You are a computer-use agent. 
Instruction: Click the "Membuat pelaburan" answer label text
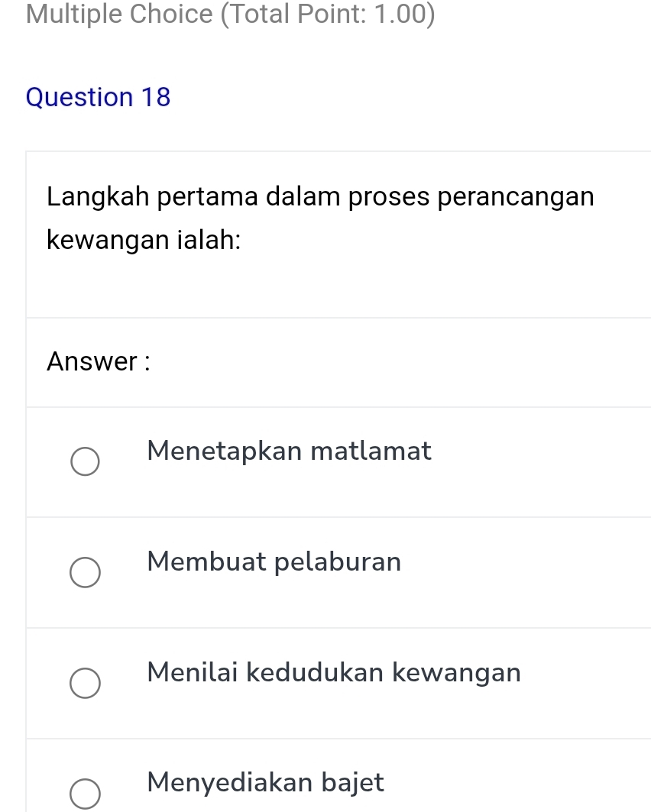(274, 562)
